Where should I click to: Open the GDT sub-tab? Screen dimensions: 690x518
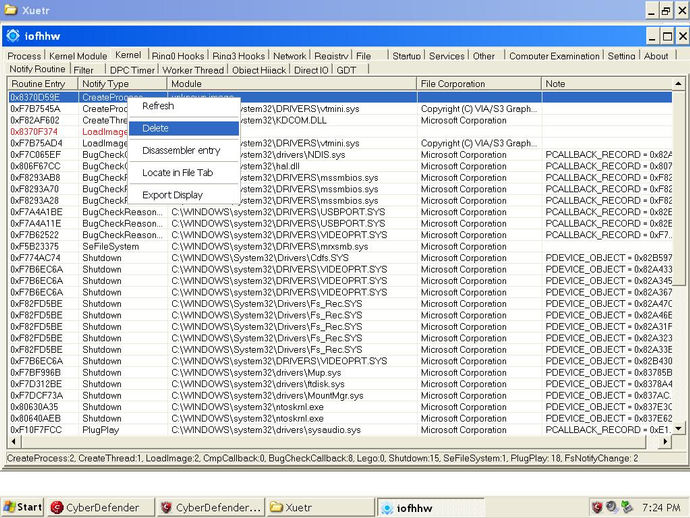[346, 70]
